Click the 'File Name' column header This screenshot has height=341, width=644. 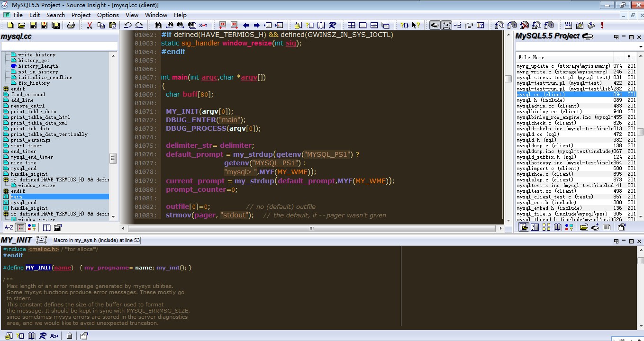564,57
